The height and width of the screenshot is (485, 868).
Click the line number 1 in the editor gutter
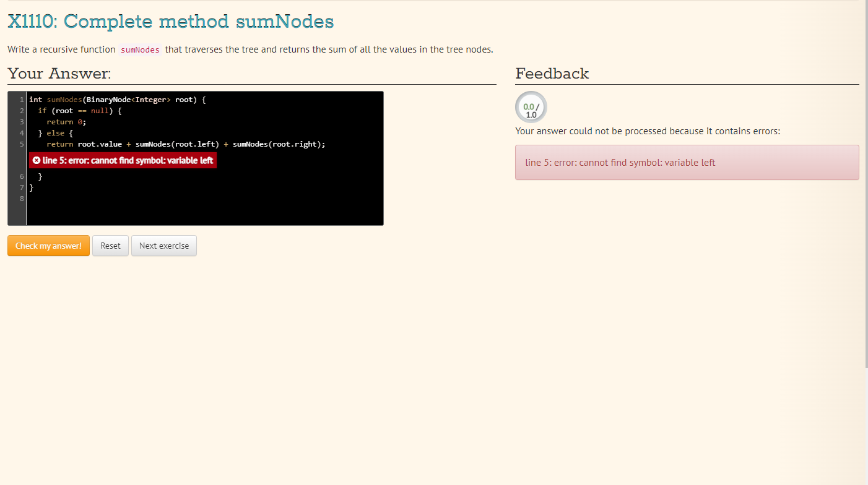click(21, 99)
